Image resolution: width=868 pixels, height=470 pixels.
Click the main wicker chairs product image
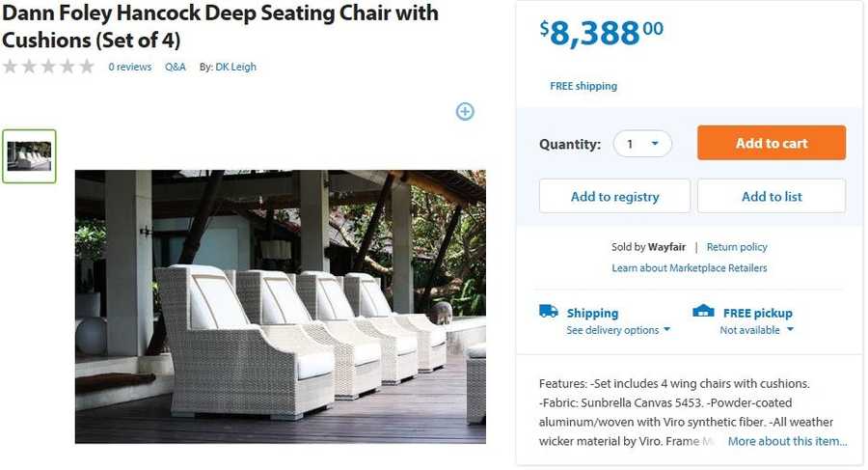pos(280,307)
